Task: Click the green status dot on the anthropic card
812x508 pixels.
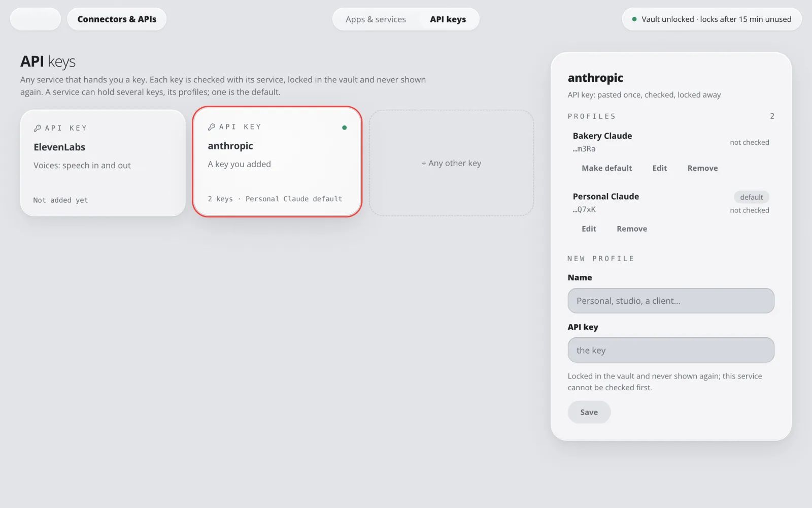Action: [x=345, y=128]
